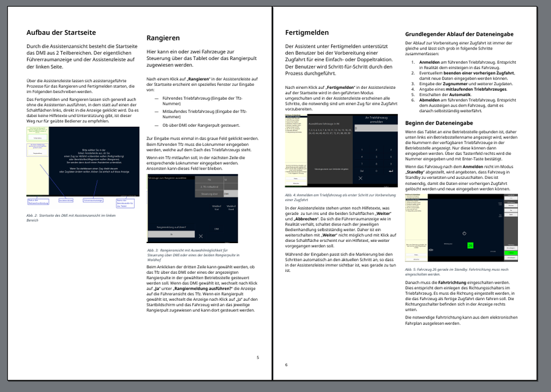Screen dimensions: 551x392
Task: Click the "Ja" button in Rangieransicht figure
Action: tap(171, 235)
